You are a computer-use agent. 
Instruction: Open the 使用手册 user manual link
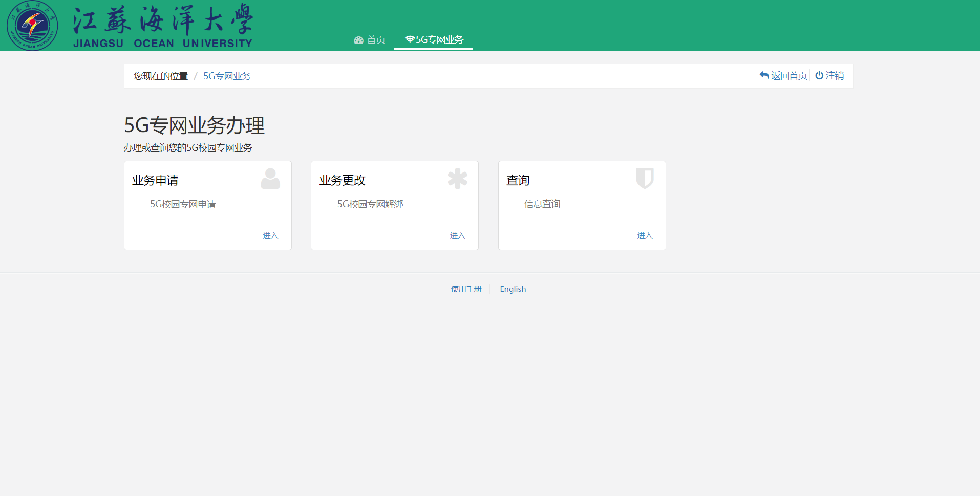tap(466, 289)
